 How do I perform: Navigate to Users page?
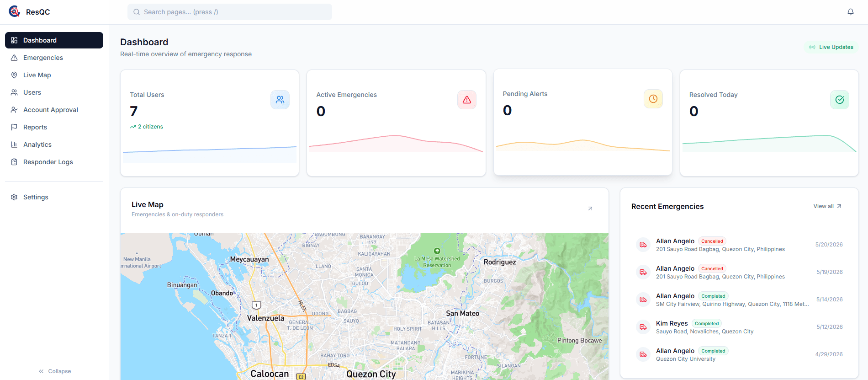(x=54, y=92)
